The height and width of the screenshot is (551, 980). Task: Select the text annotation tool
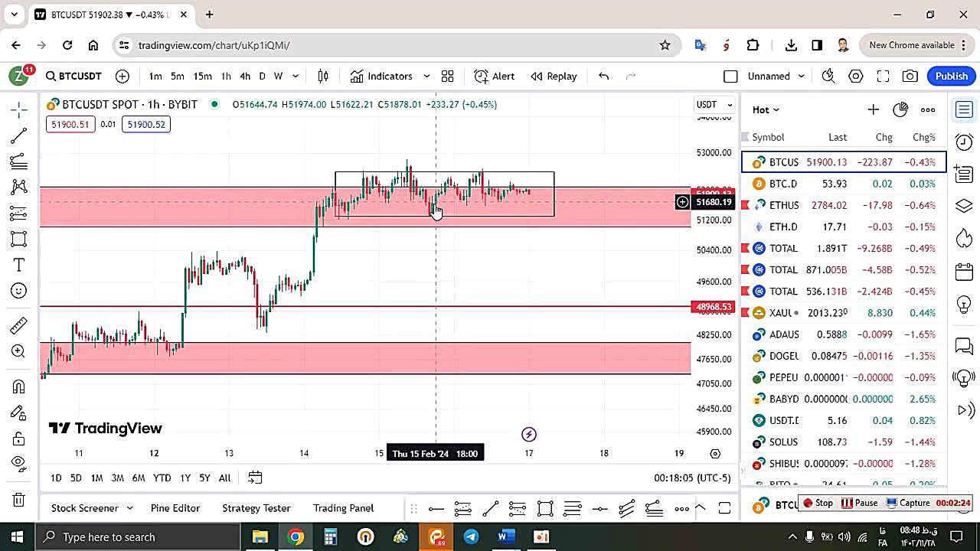(x=19, y=265)
